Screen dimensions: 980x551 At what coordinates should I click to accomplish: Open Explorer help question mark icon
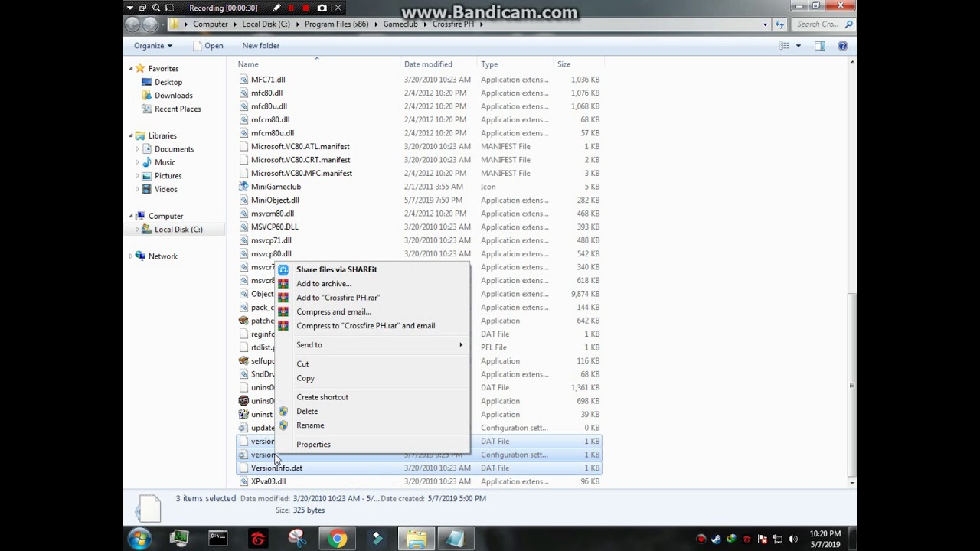[x=843, y=46]
